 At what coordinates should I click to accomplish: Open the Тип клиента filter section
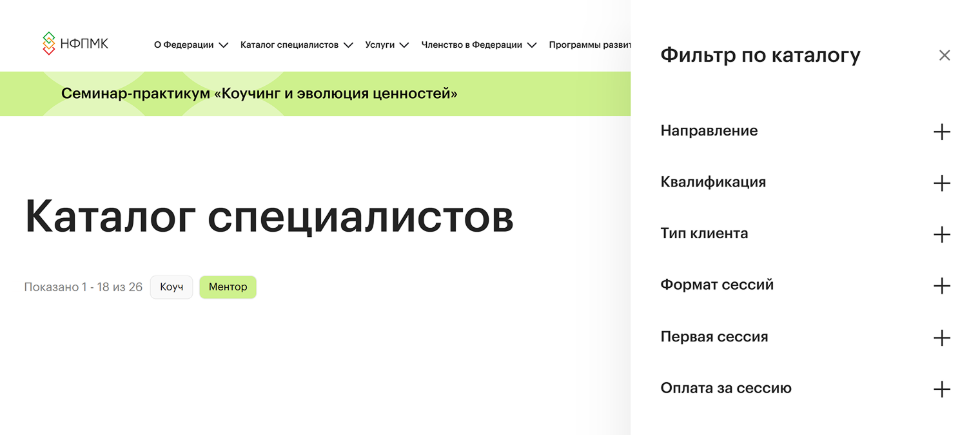pyautogui.click(x=806, y=234)
